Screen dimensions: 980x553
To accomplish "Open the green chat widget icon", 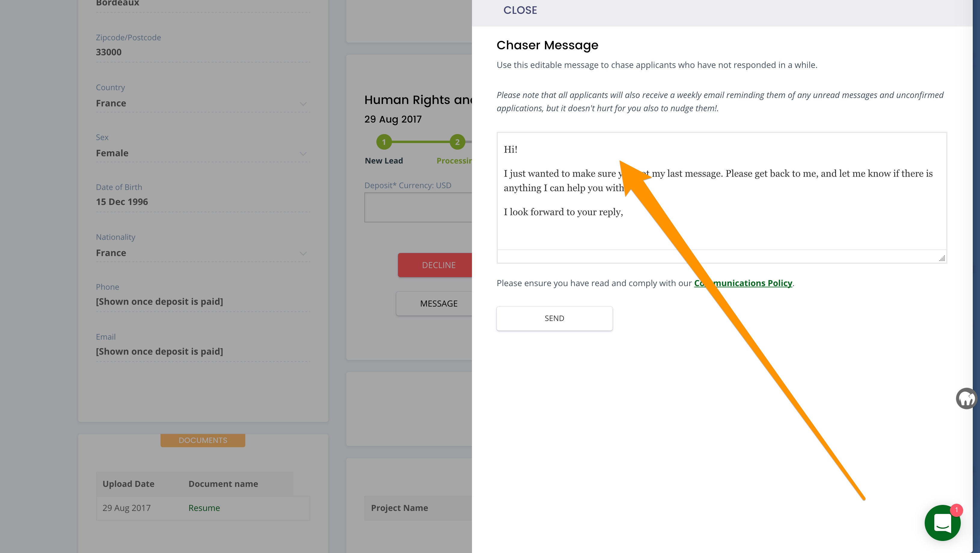I will (942, 523).
